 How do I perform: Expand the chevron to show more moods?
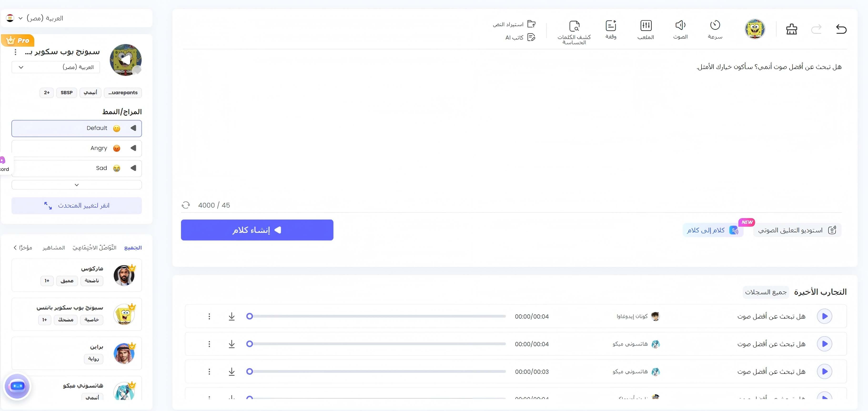(x=76, y=185)
